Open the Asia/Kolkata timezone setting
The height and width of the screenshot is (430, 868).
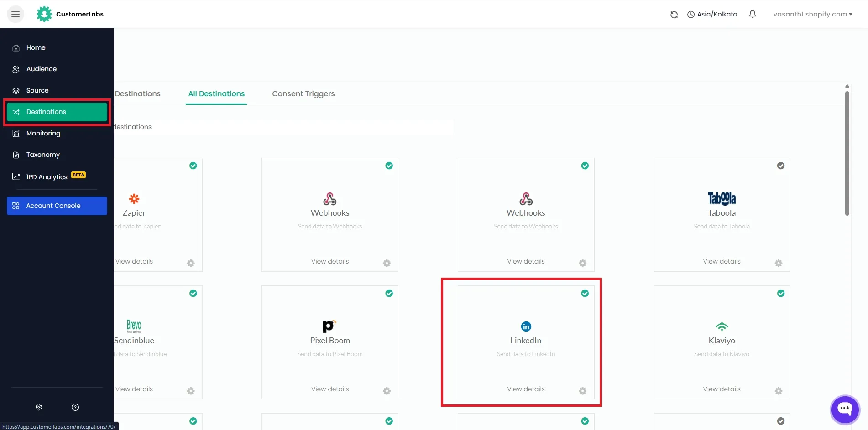(712, 14)
